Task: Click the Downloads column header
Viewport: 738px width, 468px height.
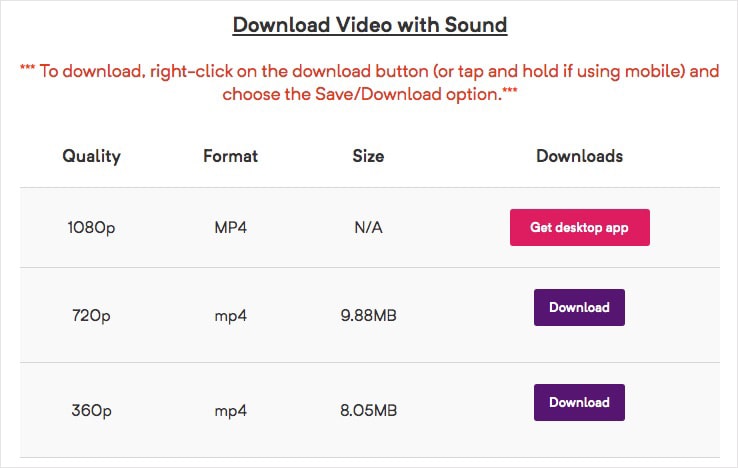Action: click(579, 156)
